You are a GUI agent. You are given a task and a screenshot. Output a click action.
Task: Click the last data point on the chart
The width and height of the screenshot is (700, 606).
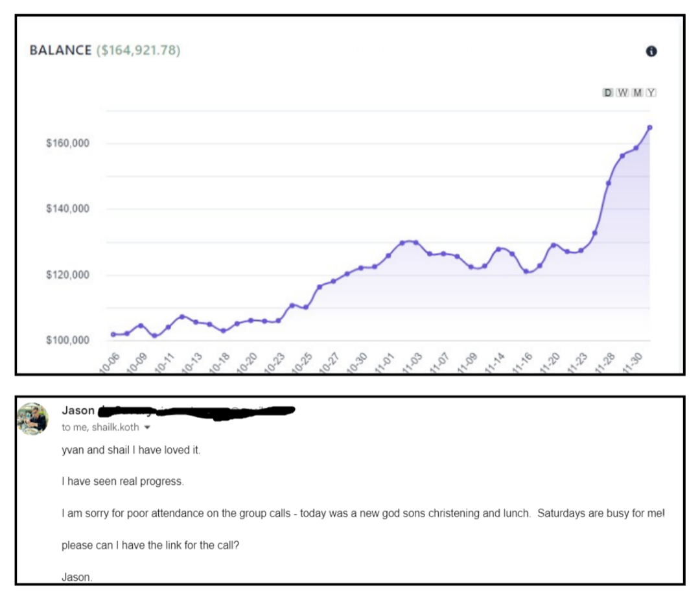[649, 127]
